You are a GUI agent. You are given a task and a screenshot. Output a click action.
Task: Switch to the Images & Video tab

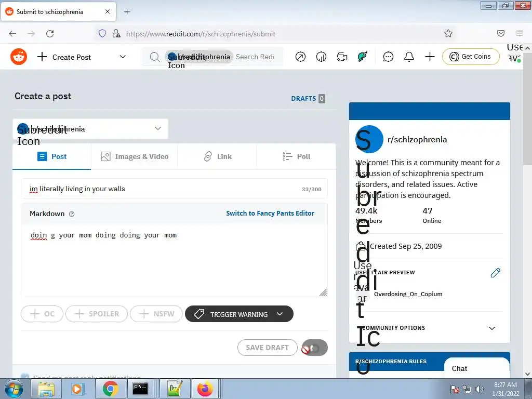tap(135, 156)
